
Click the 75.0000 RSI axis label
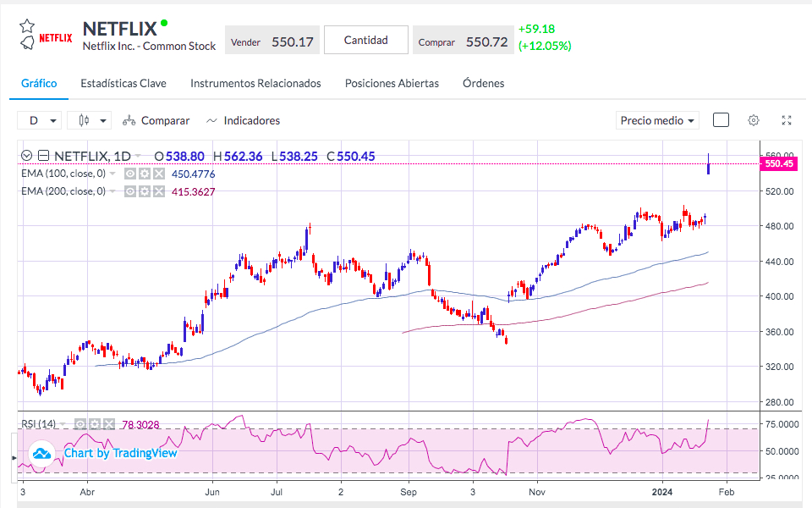click(782, 424)
